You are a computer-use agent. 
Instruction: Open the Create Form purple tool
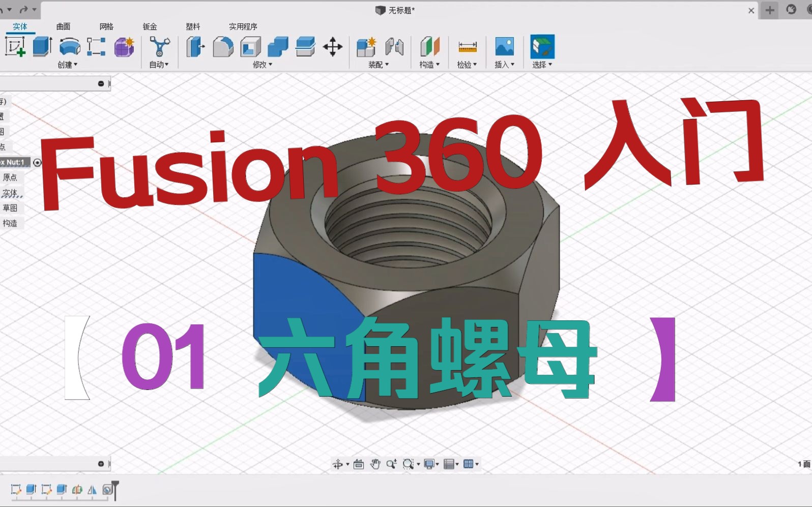pos(124,47)
